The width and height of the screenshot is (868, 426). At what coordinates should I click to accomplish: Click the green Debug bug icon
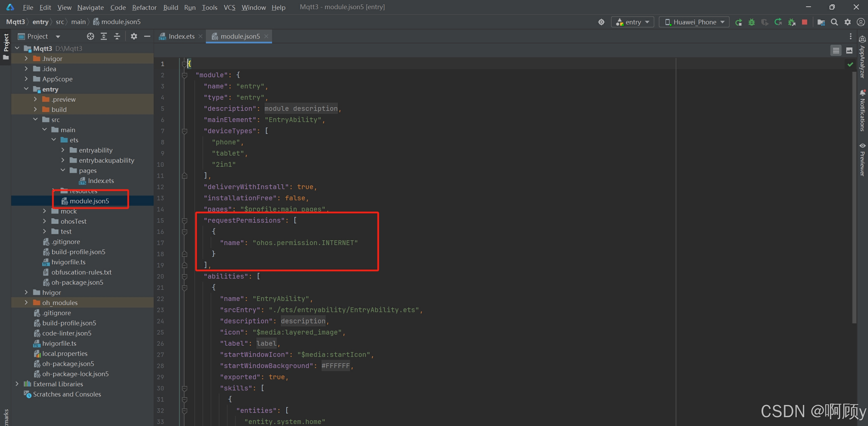[x=752, y=22]
